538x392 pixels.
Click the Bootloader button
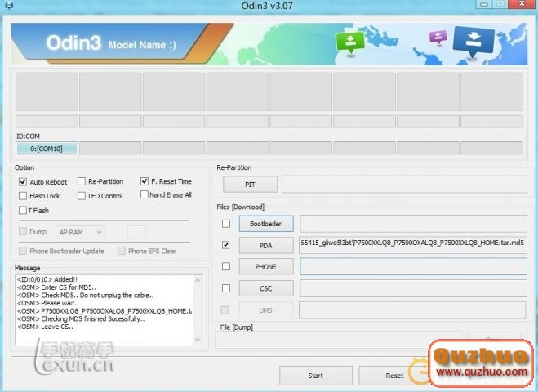[266, 224]
